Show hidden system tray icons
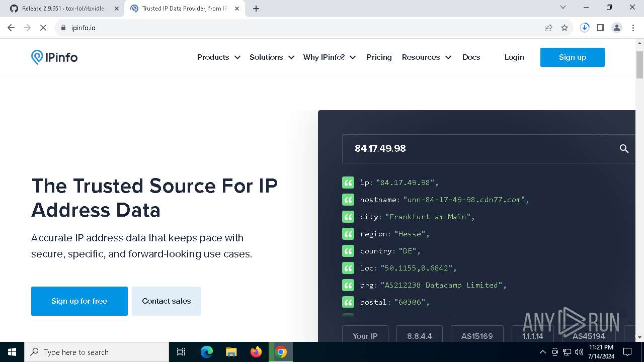 (543, 352)
